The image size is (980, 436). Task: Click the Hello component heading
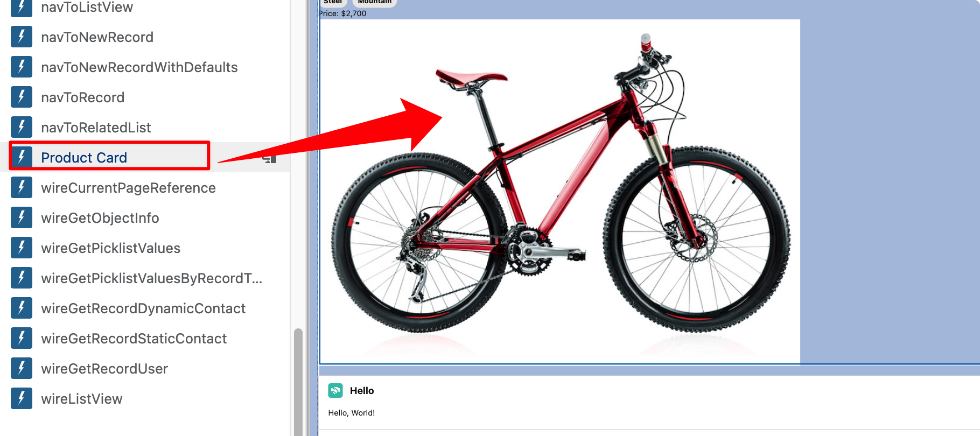click(362, 391)
